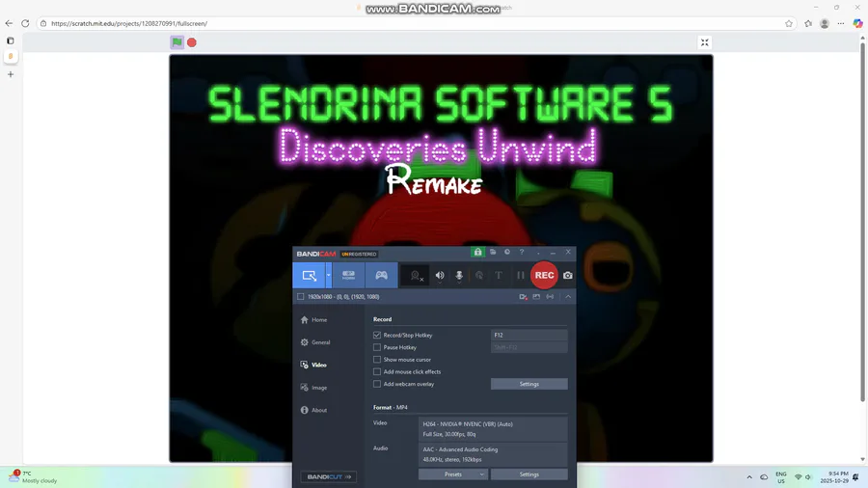
Task: Uncheck Record/Stop Hotkey checkbox
Action: [377, 336]
